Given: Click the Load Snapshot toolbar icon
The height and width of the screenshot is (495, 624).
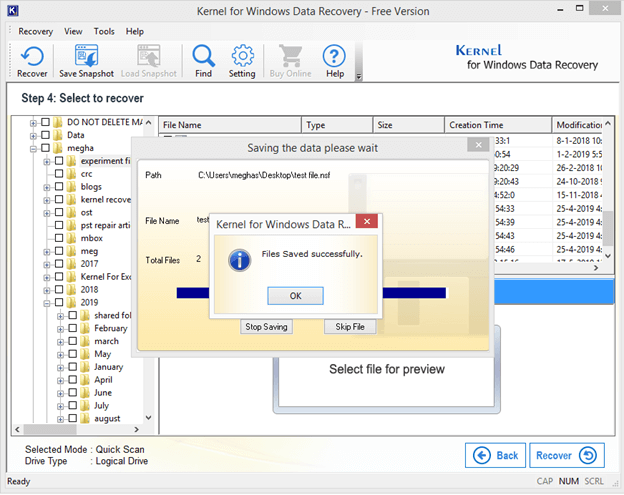Looking at the screenshot, I should pos(148,61).
